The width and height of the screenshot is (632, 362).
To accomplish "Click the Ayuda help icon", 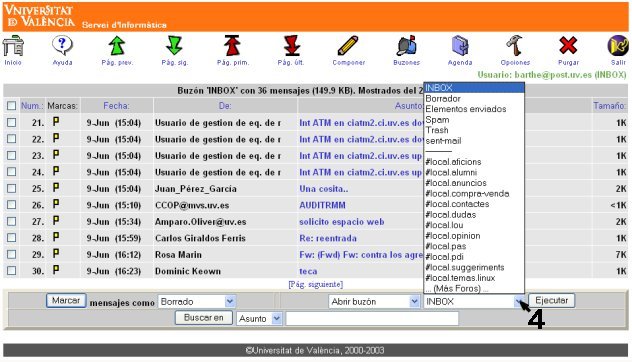I will click(x=62, y=46).
